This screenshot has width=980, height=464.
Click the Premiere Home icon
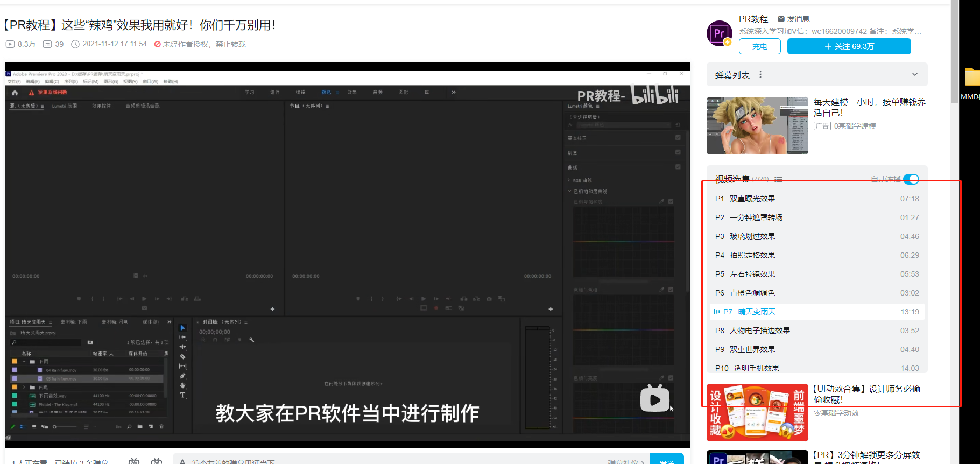(15, 93)
